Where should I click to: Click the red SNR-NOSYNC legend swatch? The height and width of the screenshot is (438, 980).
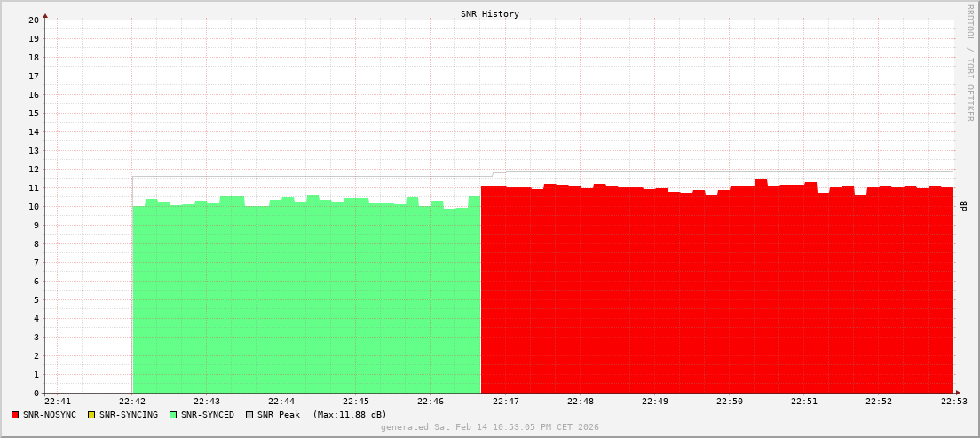[x=15, y=415]
